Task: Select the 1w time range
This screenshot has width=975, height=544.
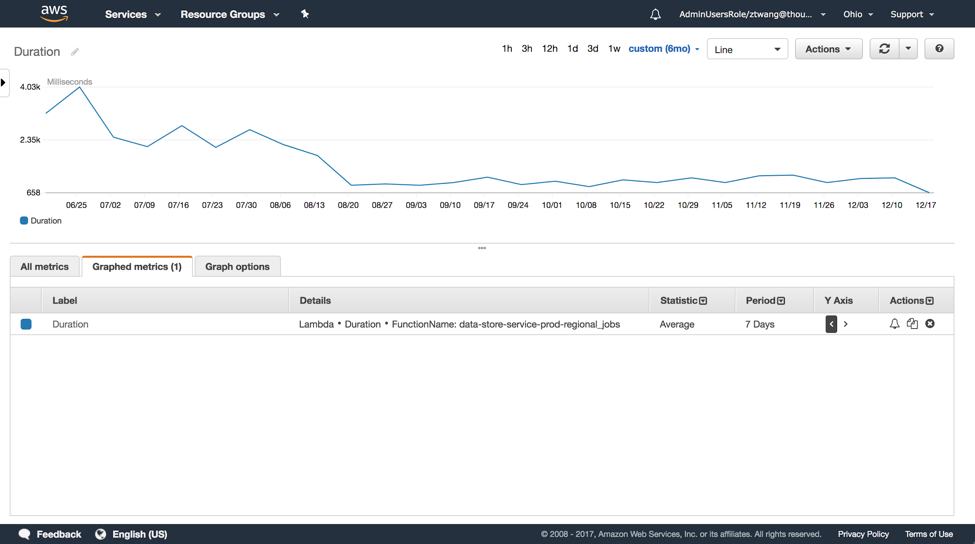Action: (x=614, y=49)
